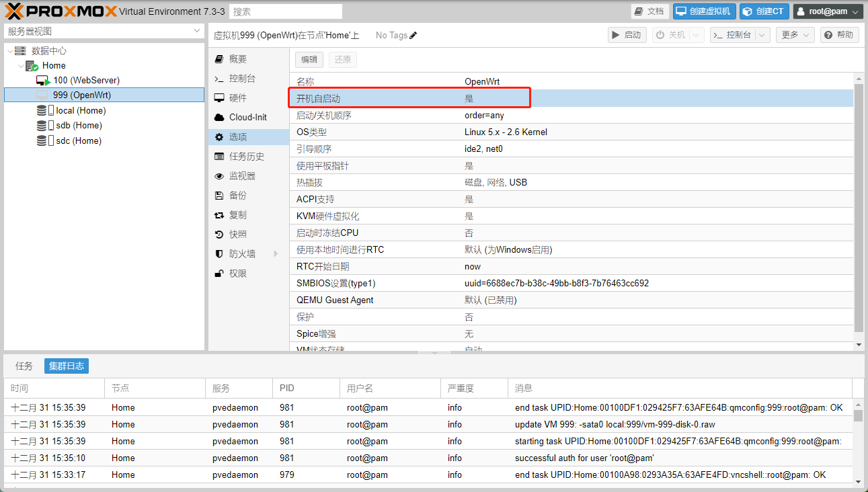Select 数据中心 in the tree
Screen dimensions: 868x492
pyautogui.click(x=49, y=51)
